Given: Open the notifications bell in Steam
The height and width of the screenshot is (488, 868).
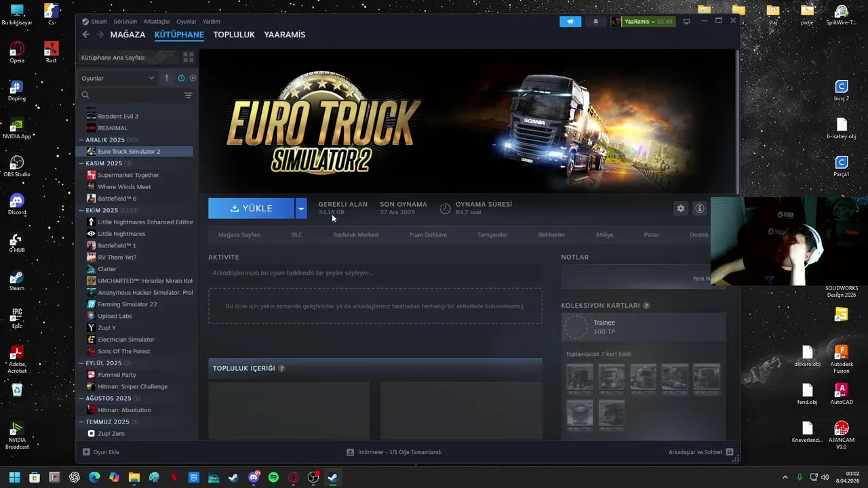Looking at the screenshot, I should tap(595, 22).
